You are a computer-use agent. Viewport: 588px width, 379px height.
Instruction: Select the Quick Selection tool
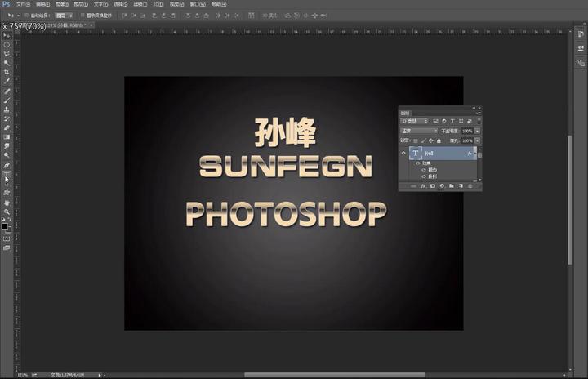7,63
